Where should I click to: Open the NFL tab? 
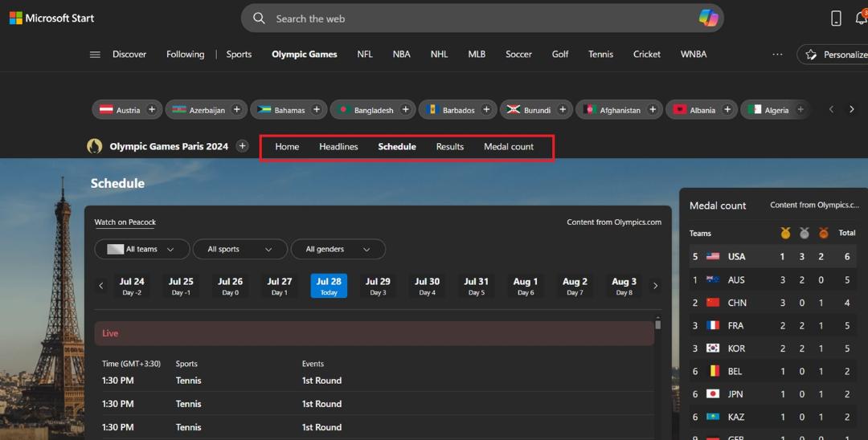(365, 54)
